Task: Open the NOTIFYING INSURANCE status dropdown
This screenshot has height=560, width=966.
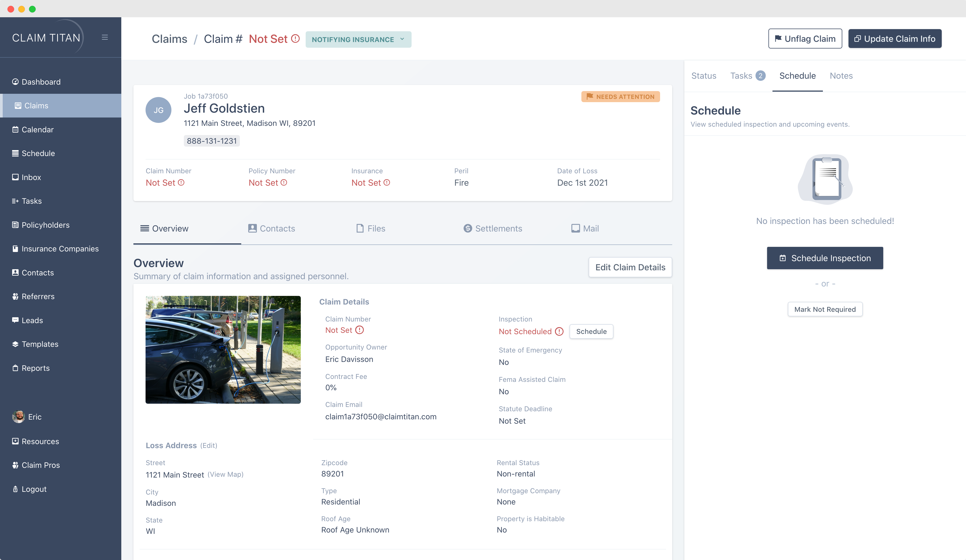Action: [x=358, y=39]
